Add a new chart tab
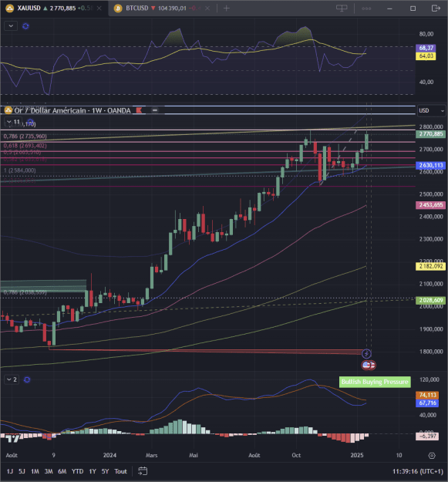The width and height of the screenshot is (448, 482). click(x=227, y=8)
